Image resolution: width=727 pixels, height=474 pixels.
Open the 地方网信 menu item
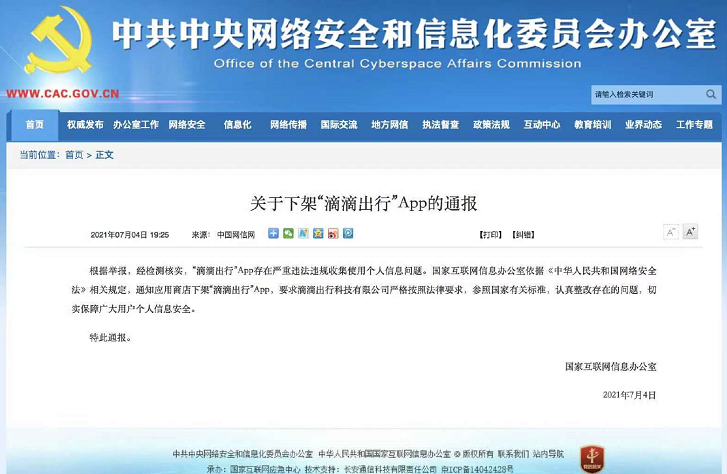point(390,125)
